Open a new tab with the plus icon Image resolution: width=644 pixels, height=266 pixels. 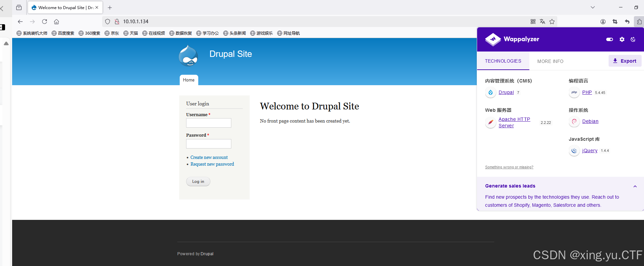pos(110,7)
